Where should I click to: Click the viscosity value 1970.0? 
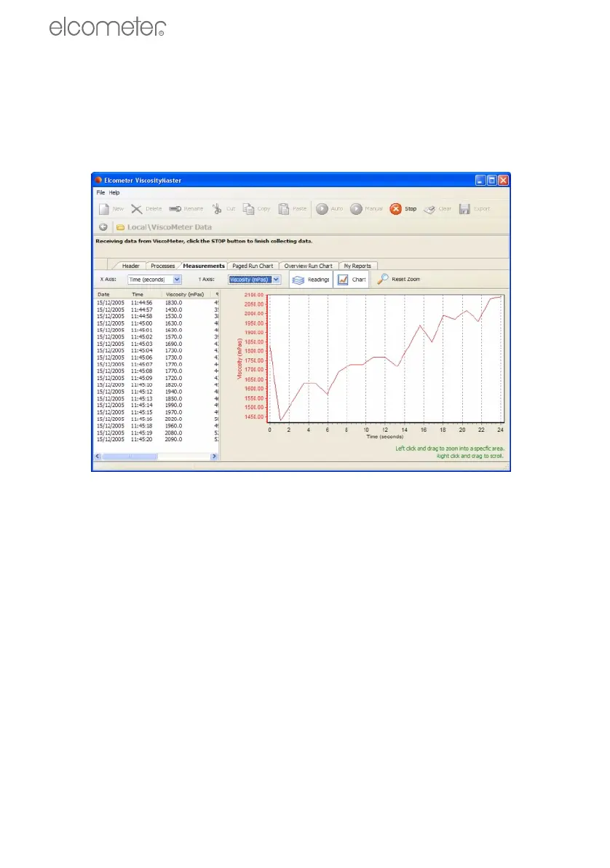(x=173, y=412)
